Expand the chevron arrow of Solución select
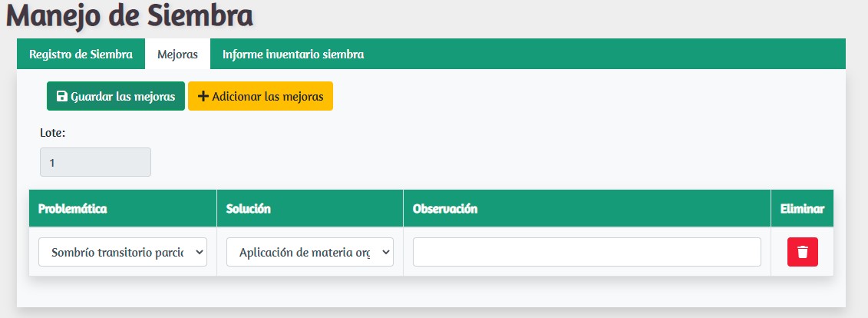 click(x=385, y=252)
